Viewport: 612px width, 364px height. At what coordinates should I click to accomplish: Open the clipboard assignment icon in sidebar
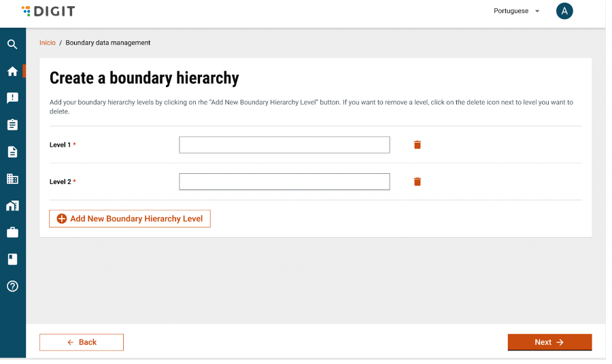[x=12, y=125]
